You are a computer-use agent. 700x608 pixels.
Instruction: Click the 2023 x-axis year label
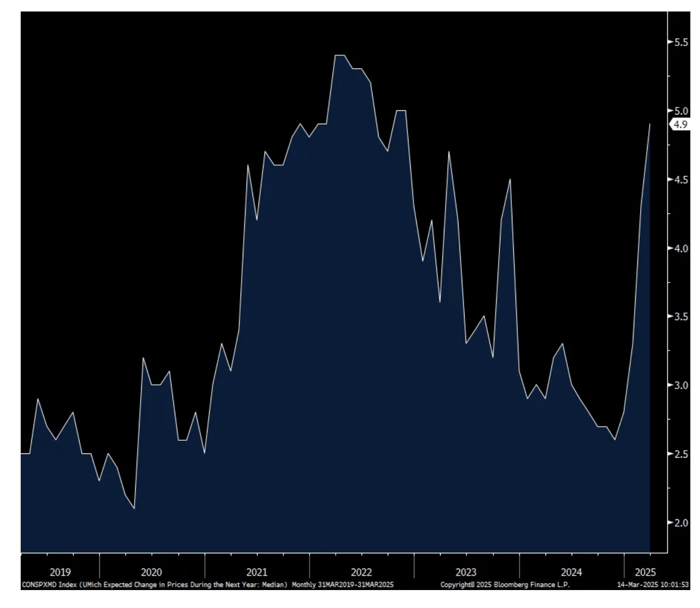click(x=466, y=572)
